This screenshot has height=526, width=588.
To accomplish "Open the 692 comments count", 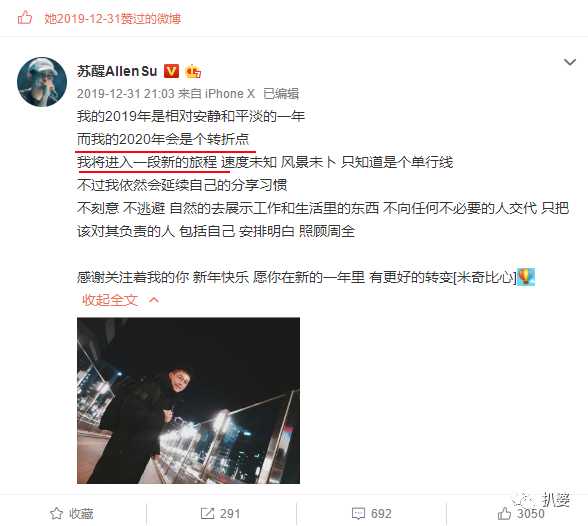I will tap(381, 513).
